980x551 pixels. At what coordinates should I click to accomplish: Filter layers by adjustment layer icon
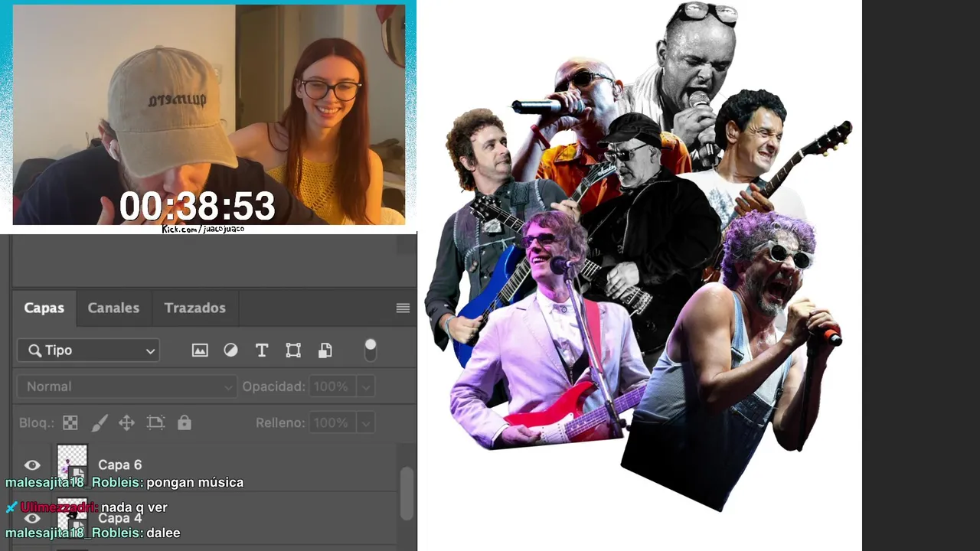(230, 350)
